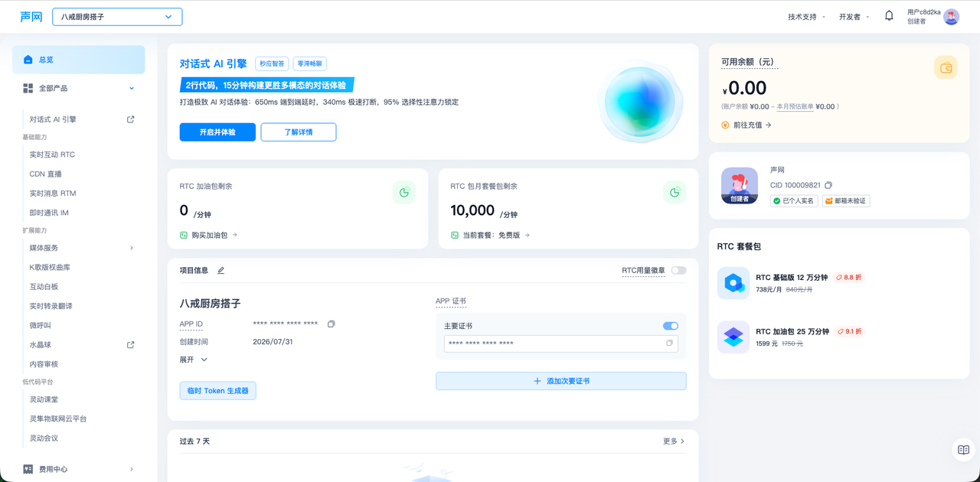The height and width of the screenshot is (482, 980).
Task: Click the 邮箱未验证 badge
Action: click(846, 201)
